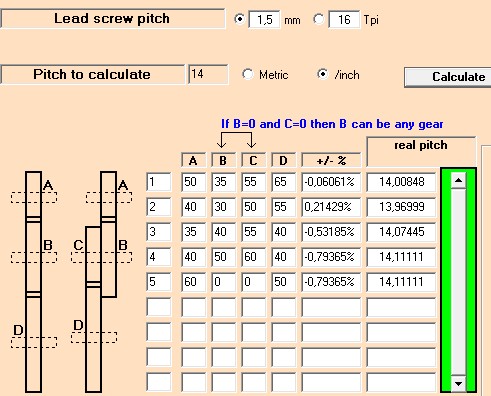Image resolution: width=491 pixels, height=396 pixels.
Task: Click the +/- % column header
Action: pos(331,160)
